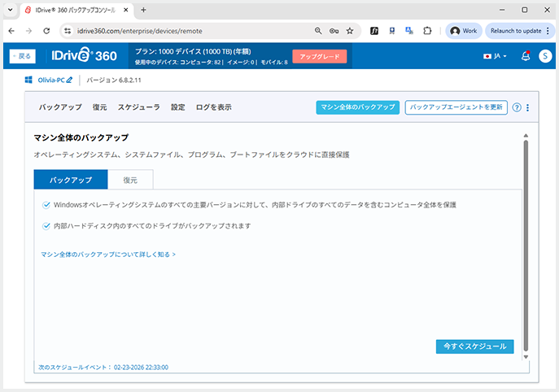Click the アップグレード button
The width and height of the screenshot is (559, 392).
tap(319, 56)
